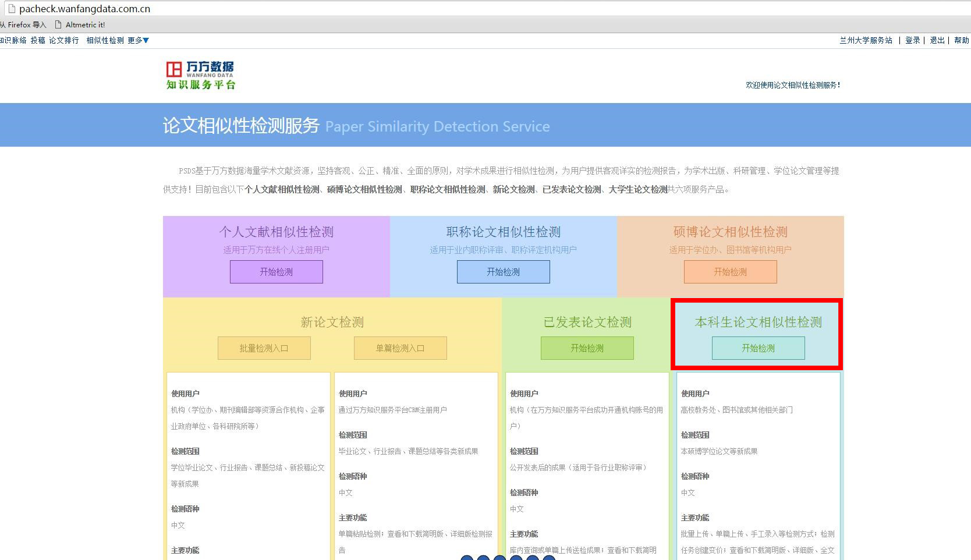Click the first blue circle at bottom

[467, 558]
